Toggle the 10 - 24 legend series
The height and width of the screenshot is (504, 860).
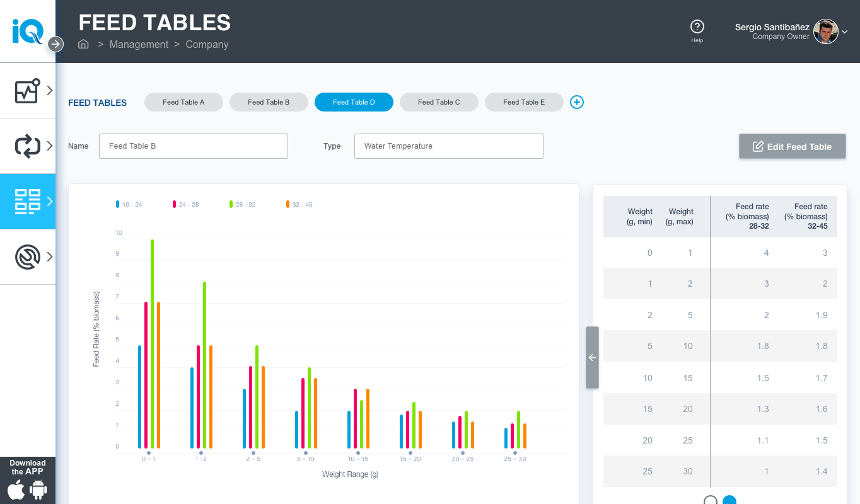click(x=129, y=204)
